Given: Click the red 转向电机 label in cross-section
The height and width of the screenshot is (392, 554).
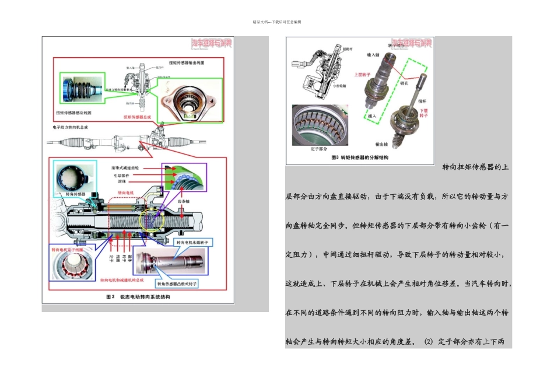Looking at the screenshot, I should click(126, 192).
